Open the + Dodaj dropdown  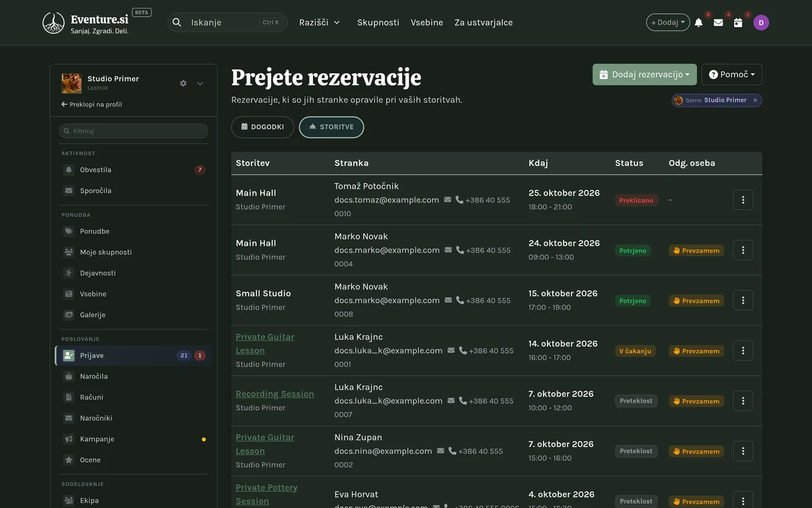[668, 23]
